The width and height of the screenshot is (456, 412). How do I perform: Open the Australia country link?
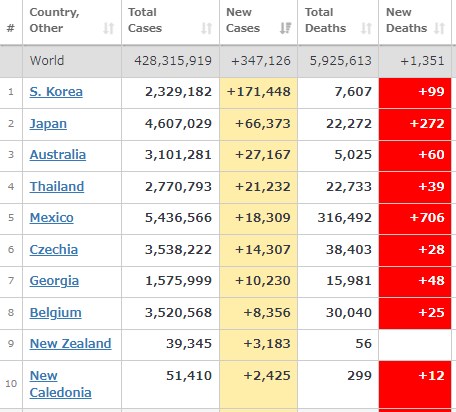point(58,155)
